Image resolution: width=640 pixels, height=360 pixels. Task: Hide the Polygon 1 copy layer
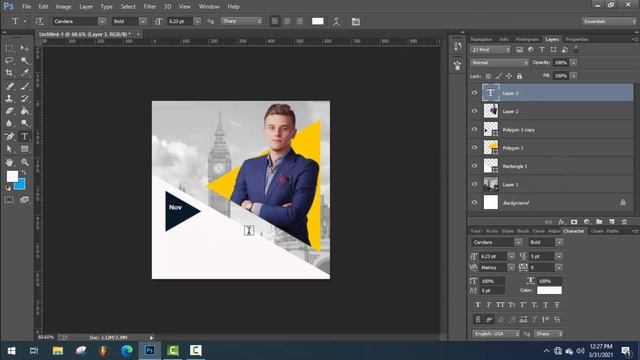[x=474, y=129]
